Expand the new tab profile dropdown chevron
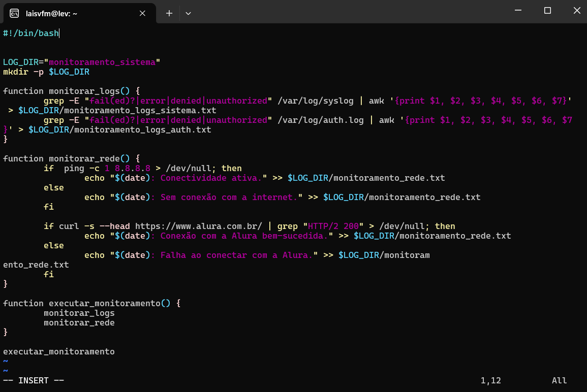Viewport: 587px width, 392px height. (x=188, y=13)
